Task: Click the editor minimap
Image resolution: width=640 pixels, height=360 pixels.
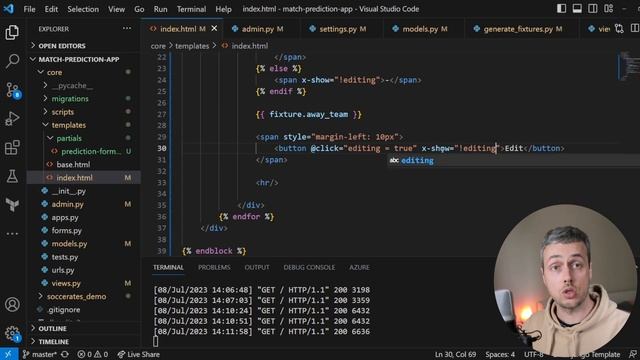Action: tap(629, 67)
